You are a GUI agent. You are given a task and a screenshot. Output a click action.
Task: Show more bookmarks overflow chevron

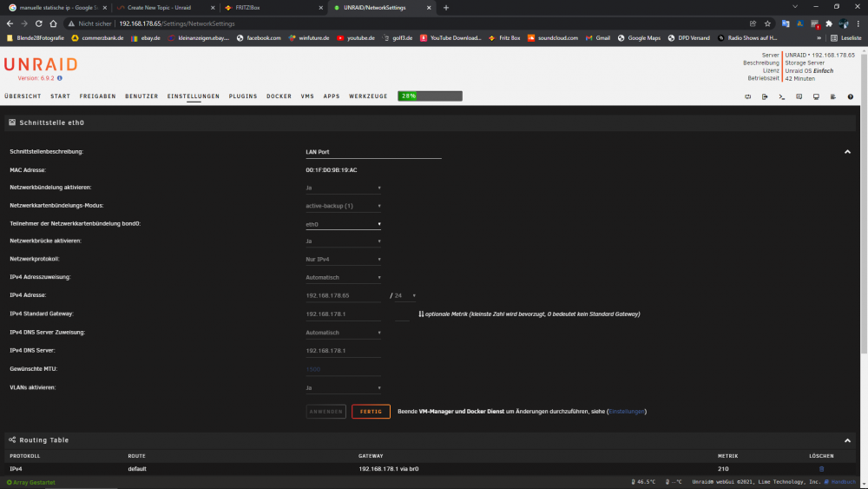819,38
